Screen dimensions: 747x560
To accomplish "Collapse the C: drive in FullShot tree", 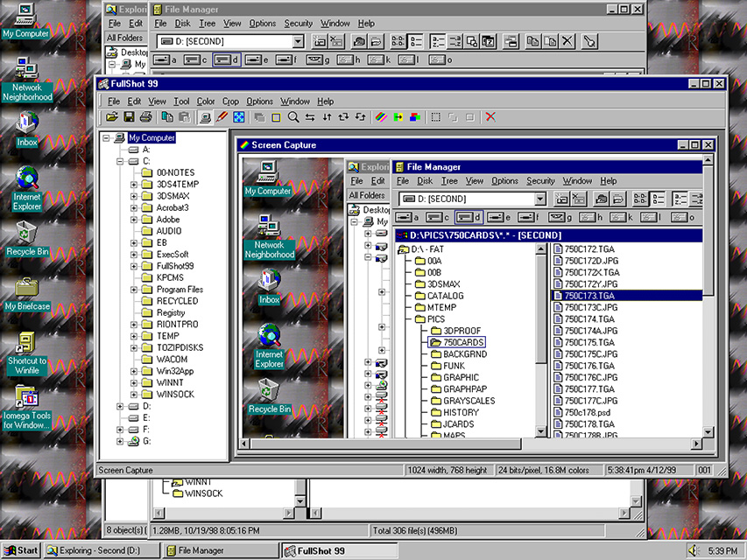I will pyautogui.click(x=120, y=161).
